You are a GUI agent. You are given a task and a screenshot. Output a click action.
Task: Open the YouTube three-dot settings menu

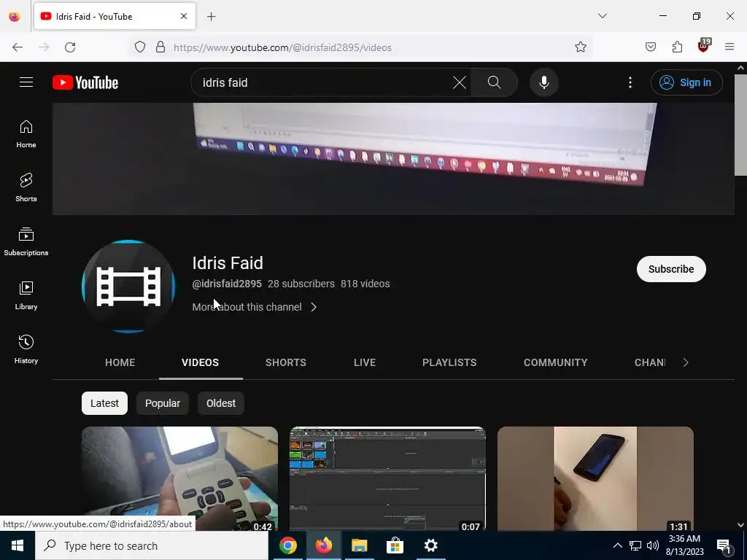pyautogui.click(x=630, y=82)
